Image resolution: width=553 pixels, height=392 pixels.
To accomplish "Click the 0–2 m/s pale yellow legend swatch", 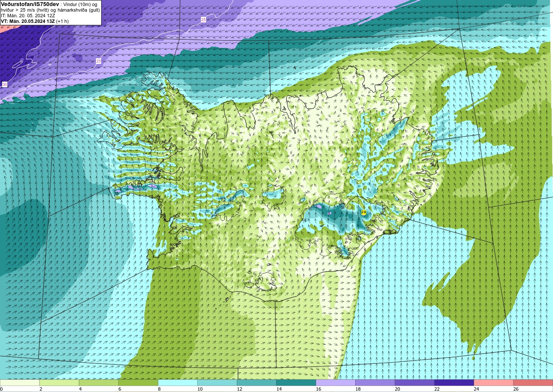I will [x=20, y=383].
